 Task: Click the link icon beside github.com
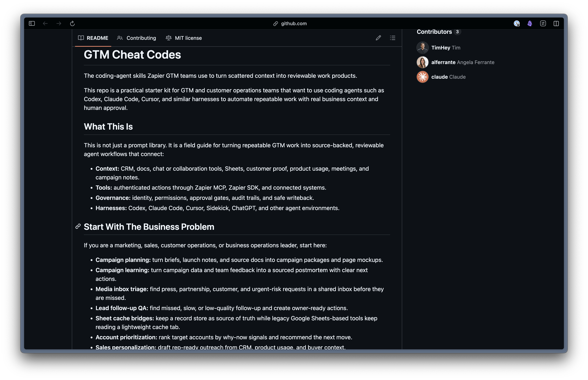pos(276,24)
